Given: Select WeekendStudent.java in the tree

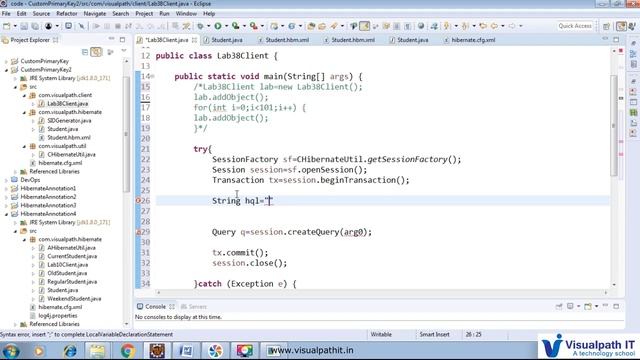Looking at the screenshot, I should [x=74, y=299].
